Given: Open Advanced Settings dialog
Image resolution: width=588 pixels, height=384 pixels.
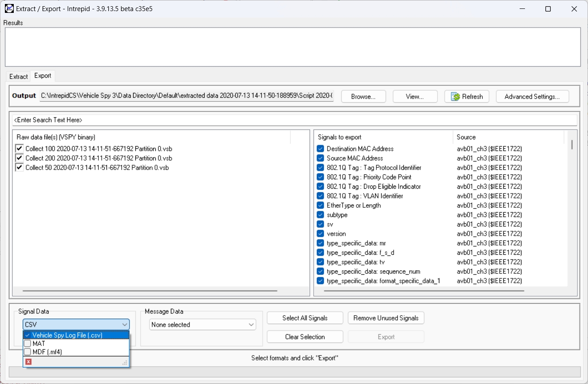Looking at the screenshot, I should click(532, 97).
